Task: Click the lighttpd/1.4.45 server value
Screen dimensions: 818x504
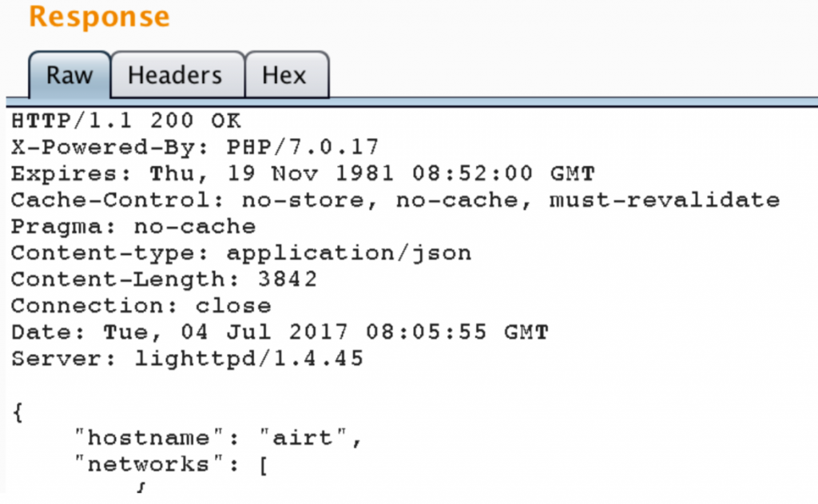Action: (249, 359)
